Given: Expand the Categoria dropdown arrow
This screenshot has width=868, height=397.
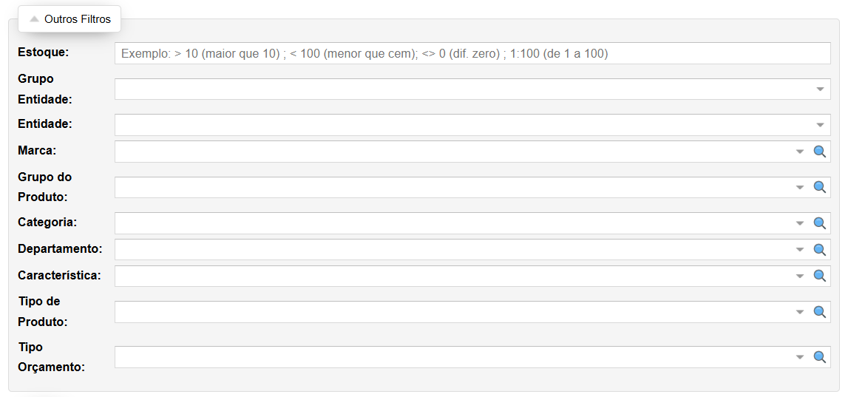Looking at the screenshot, I should point(799,223).
